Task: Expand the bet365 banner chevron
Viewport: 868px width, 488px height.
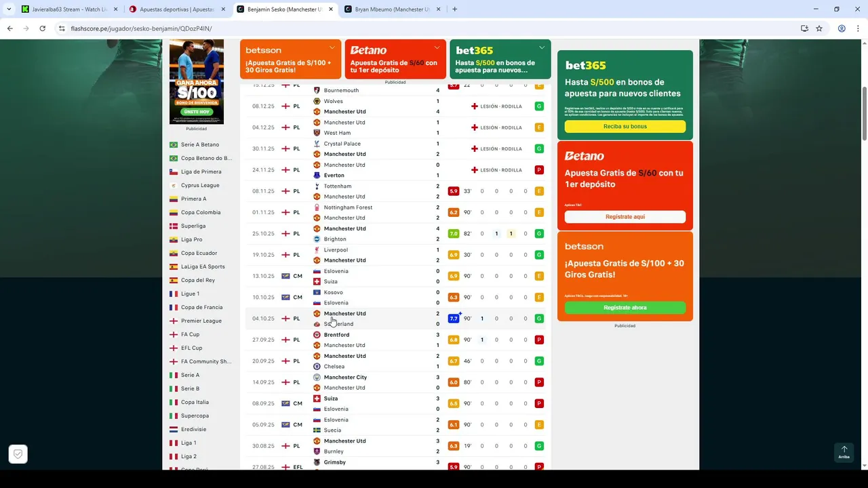Action: click(542, 47)
